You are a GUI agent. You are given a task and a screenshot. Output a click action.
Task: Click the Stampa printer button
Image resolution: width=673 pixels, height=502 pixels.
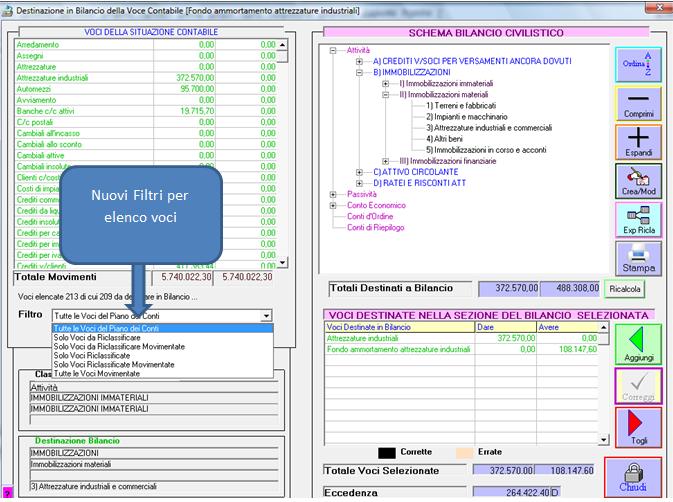point(638,258)
